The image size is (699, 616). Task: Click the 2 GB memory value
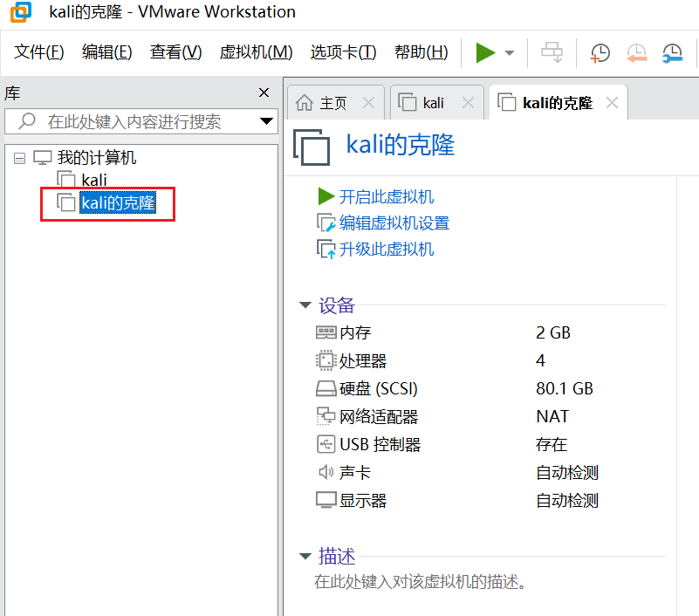click(553, 333)
